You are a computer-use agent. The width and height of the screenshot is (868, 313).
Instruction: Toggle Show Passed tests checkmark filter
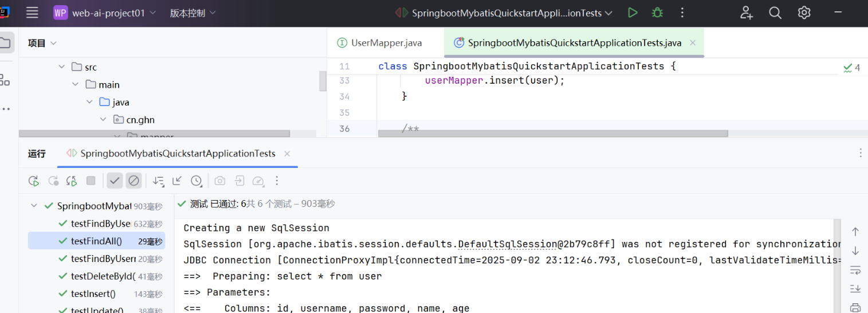(x=115, y=181)
